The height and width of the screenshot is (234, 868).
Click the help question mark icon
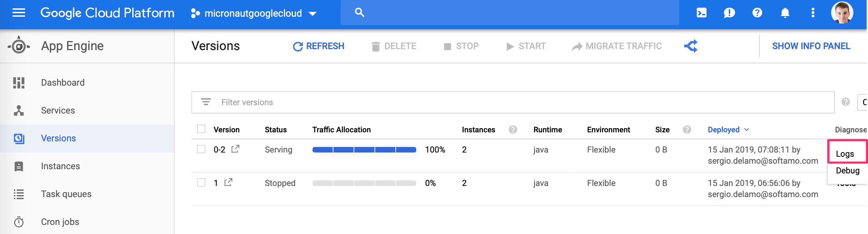tap(757, 13)
